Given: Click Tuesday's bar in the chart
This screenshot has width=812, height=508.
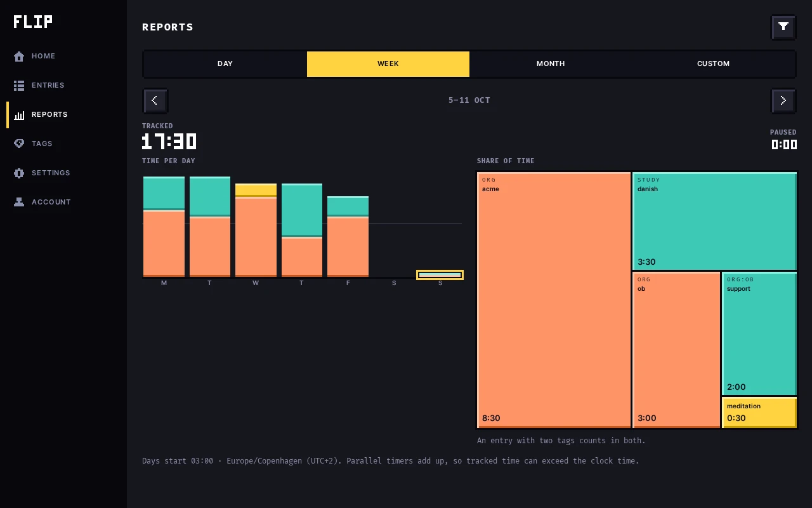Looking at the screenshot, I should (210, 227).
